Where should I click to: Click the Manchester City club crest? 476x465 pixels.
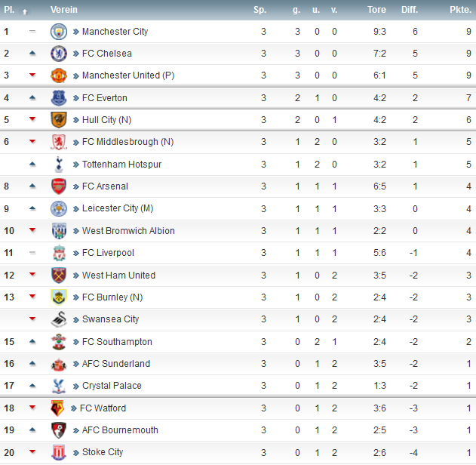pyautogui.click(x=59, y=32)
